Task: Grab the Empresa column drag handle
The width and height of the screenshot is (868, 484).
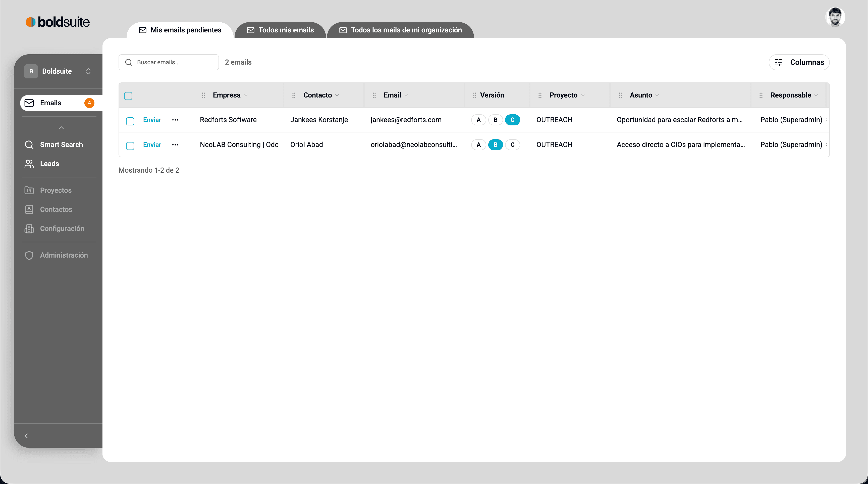Action: (203, 95)
